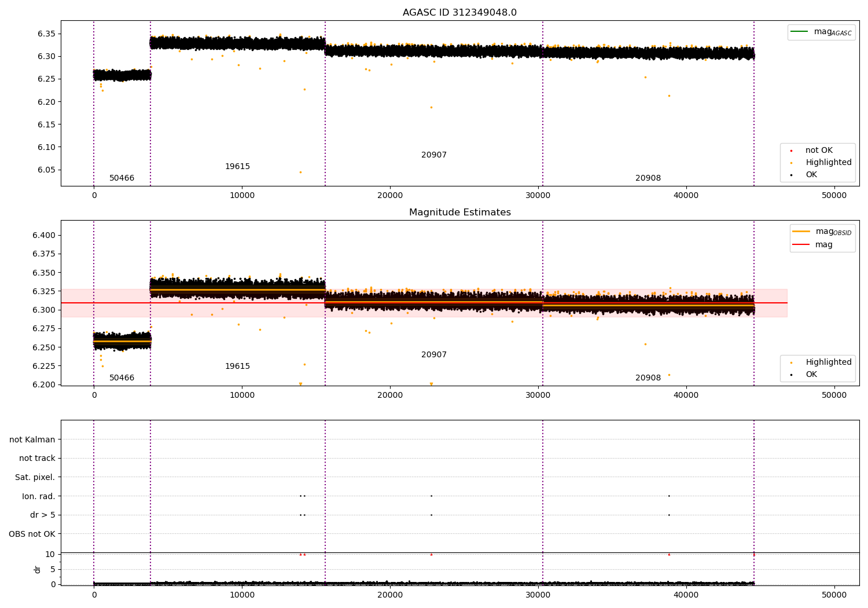Click the 'OK' entry in Magnitude Estimates legend
The image size is (868, 608).
click(x=804, y=375)
